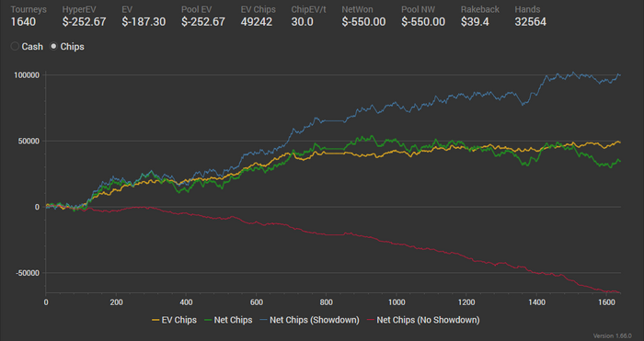The image size is (644, 341).
Task: Click the HyperEV stat header
Action: 79,9
